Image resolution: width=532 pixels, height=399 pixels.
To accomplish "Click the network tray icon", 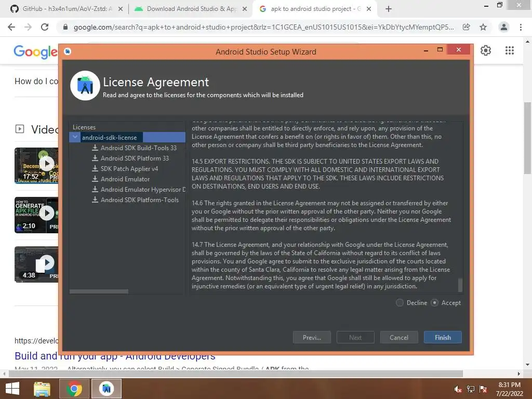I will coord(471,389).
